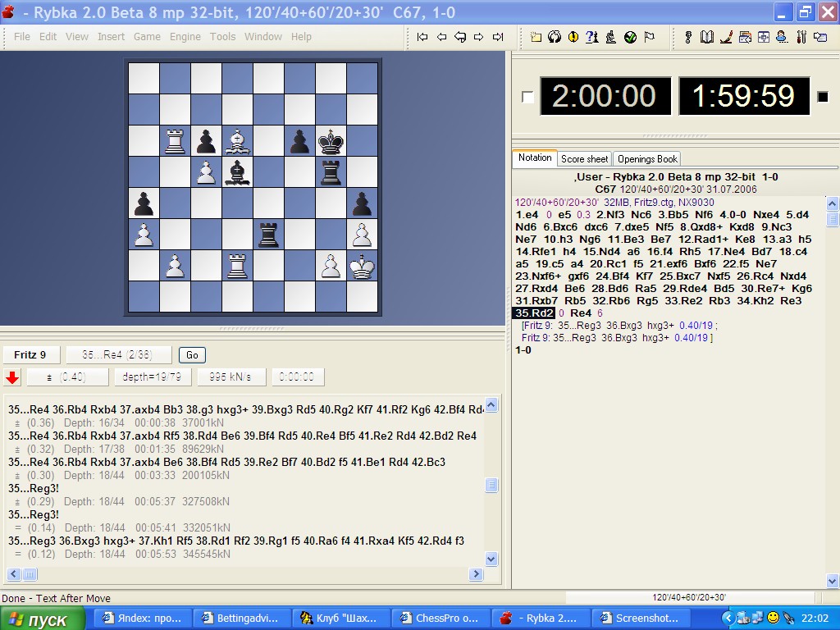Viewport: 840px width, 630px height.
Task: Click the Пуск Start button on taskbar
Action: click(43, 619)
